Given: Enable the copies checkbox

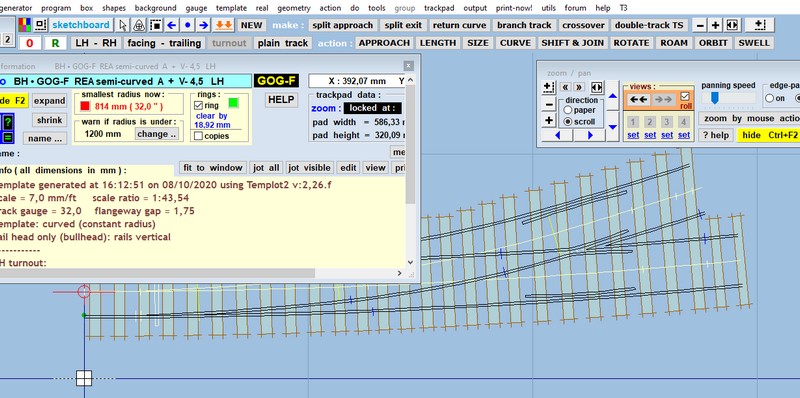Looking at the screenshot, I should point(198,136).
